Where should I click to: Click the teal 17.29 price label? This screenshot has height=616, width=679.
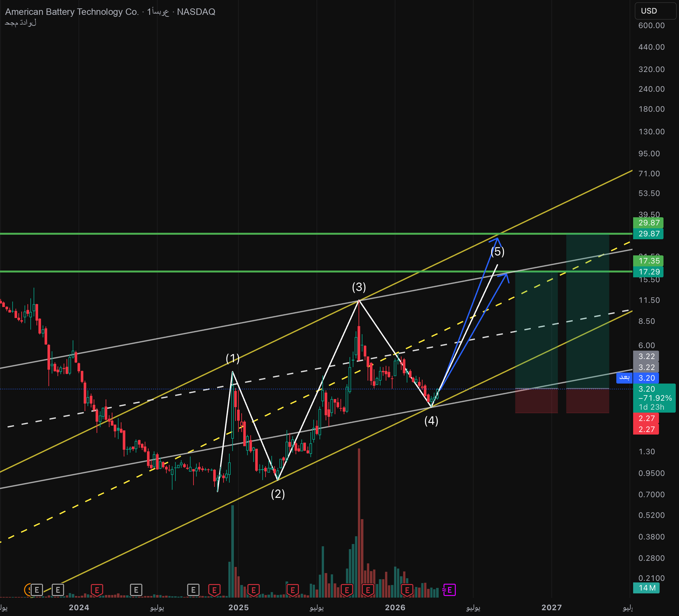[x=648, y=272]
